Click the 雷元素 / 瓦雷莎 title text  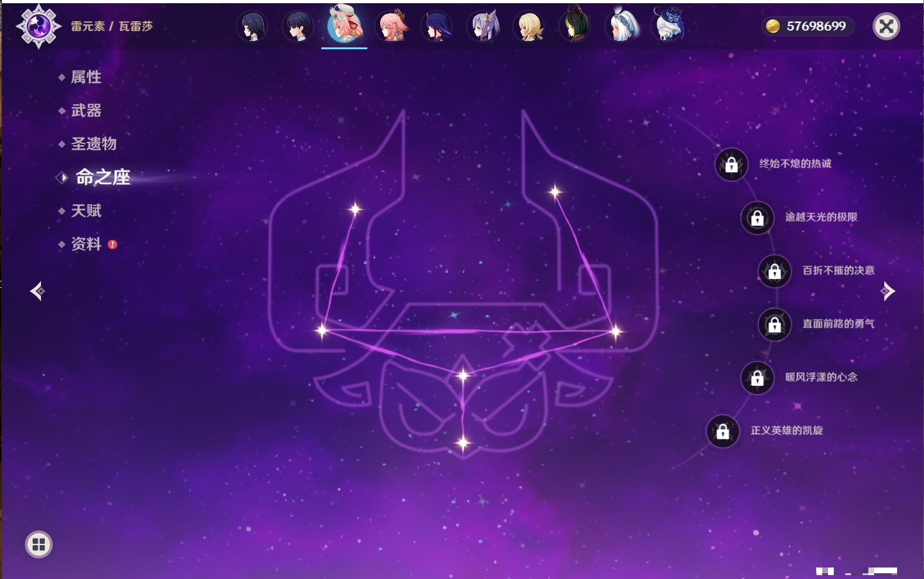112,26
